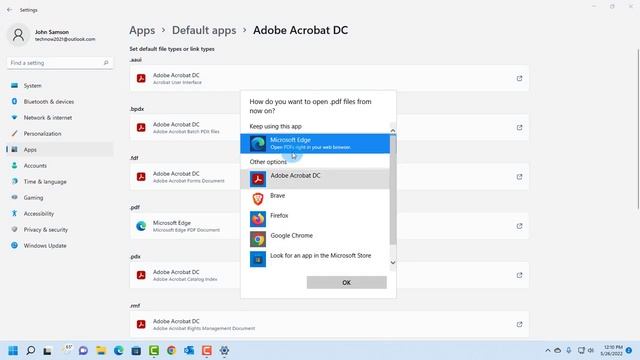Click the .aaui Adobe Acrobat DC row
Screen dimensions: 640x360
329,78
